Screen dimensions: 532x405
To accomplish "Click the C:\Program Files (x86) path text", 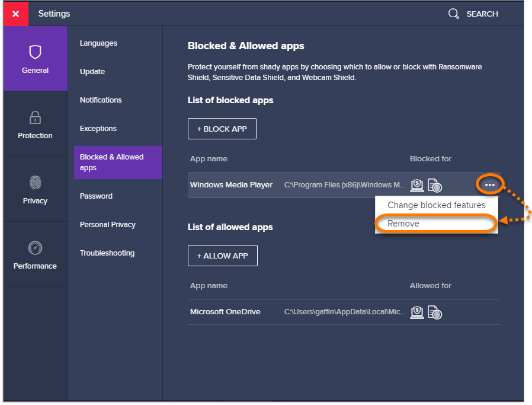I will (344, 185).
